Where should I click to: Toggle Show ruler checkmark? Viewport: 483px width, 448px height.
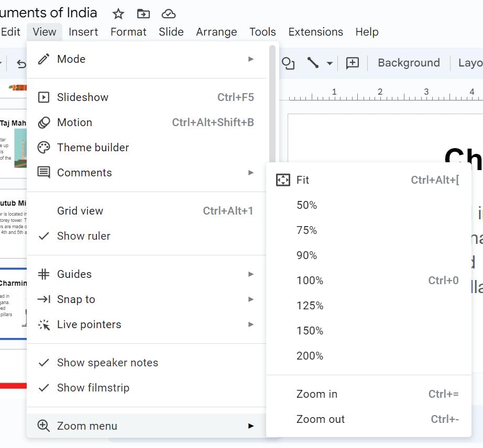click(x=84, y=236)
